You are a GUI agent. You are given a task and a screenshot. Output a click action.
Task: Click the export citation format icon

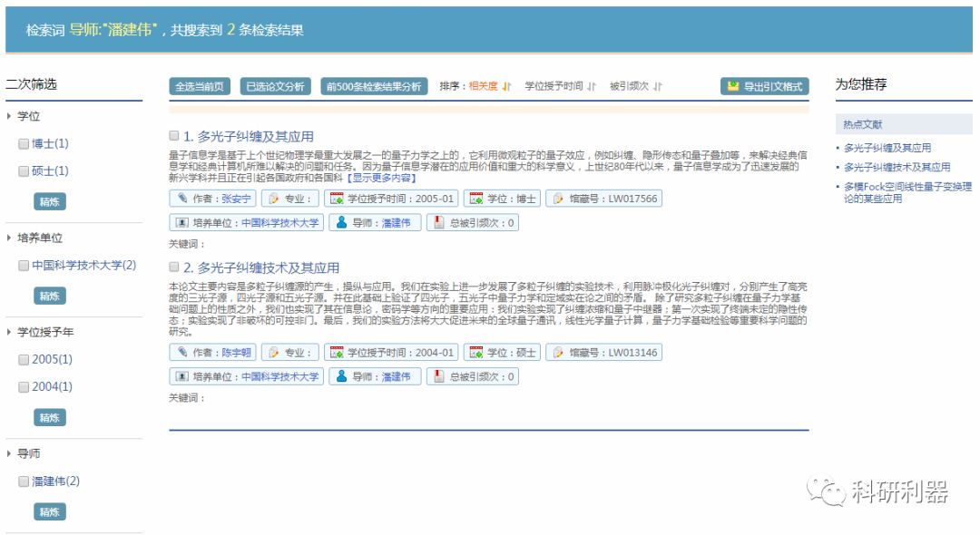[x=733, y=87]
